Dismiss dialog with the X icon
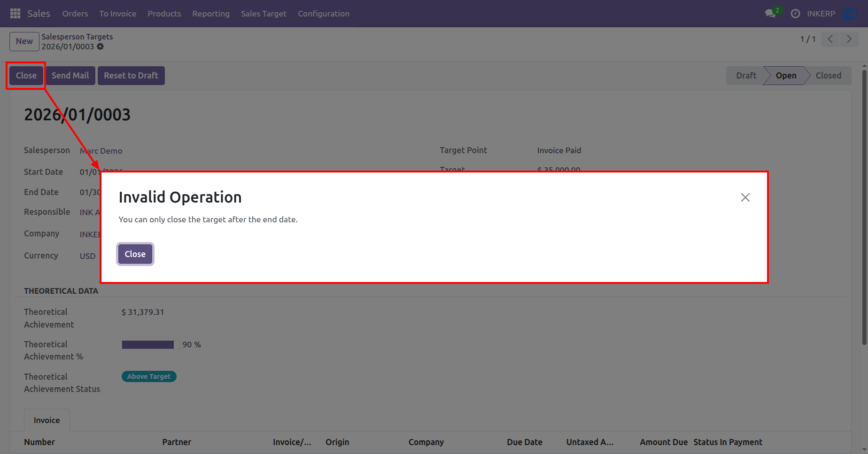Viewport: 868px width, 454px height. [745, 197]
